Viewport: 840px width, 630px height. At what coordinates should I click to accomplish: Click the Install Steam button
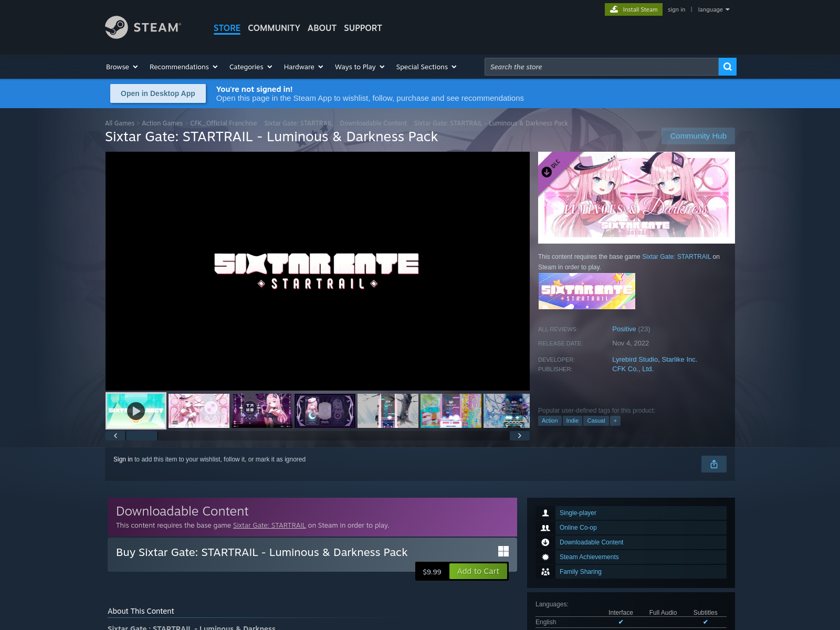[634, 9]
